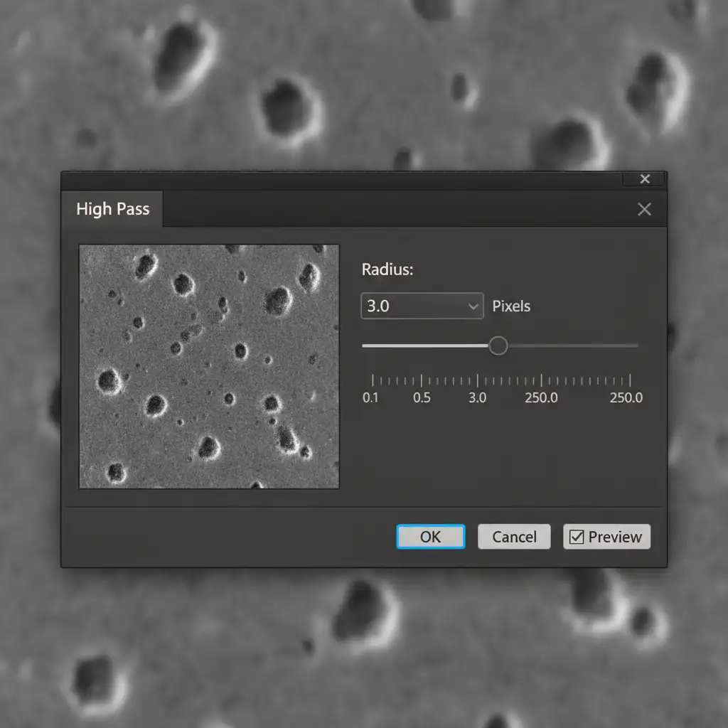This screenshot has width=728, height=728.
Task: Click the Radius value field showing 3.0
Action: click(x=411, y=306)
